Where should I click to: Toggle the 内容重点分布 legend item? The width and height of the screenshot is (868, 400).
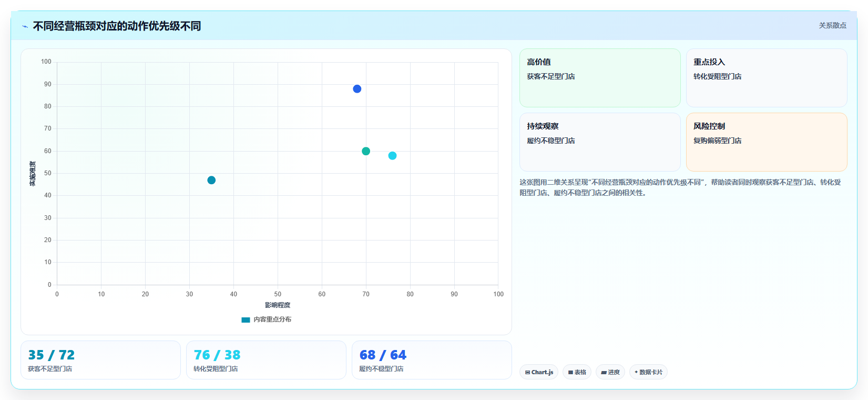267,319
